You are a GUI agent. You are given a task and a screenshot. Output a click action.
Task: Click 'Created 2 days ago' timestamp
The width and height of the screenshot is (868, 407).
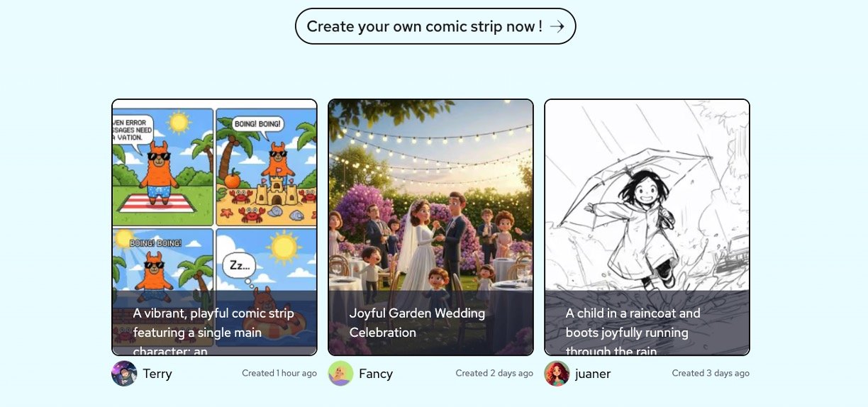point(494,373)
